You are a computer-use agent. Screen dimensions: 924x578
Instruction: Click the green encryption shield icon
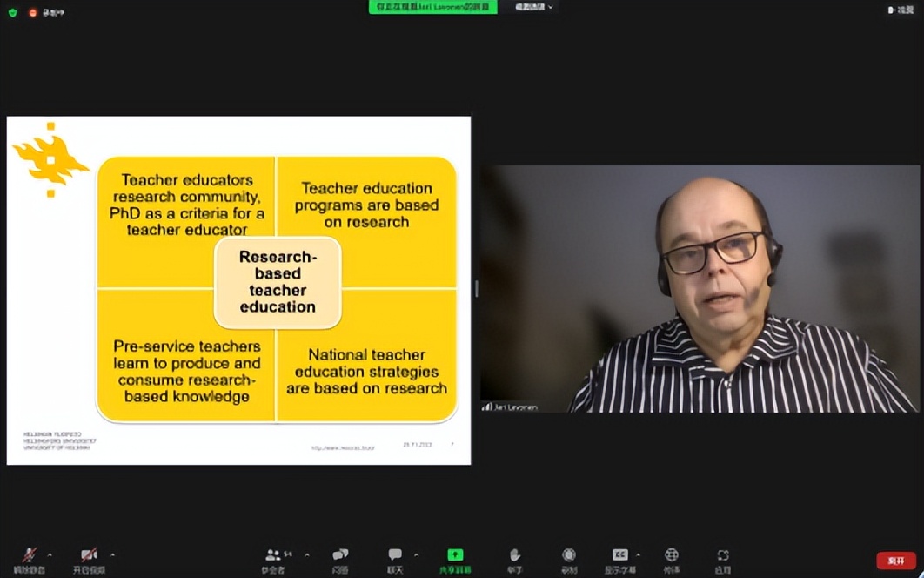(x=12, y=12)
